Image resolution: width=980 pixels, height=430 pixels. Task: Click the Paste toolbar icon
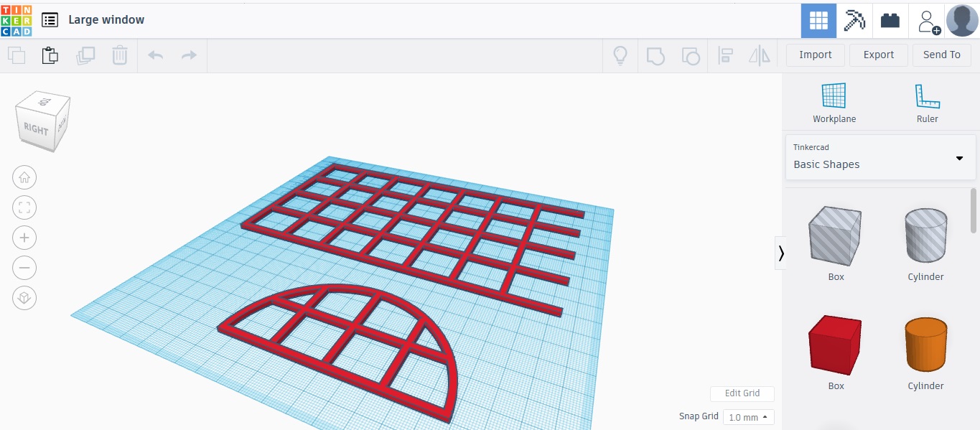tap(50, 55)
